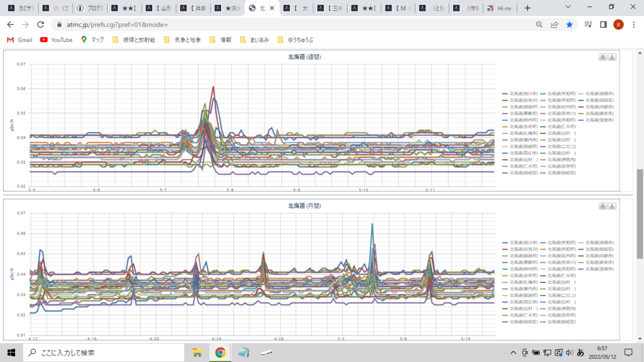Open the browser side panel

point(603,25)
